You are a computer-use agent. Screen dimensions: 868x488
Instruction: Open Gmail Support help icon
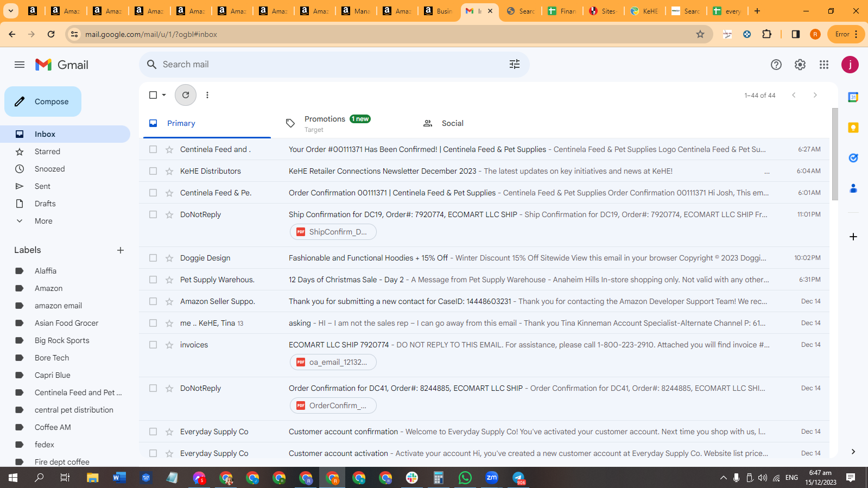[x=776, y=65]
